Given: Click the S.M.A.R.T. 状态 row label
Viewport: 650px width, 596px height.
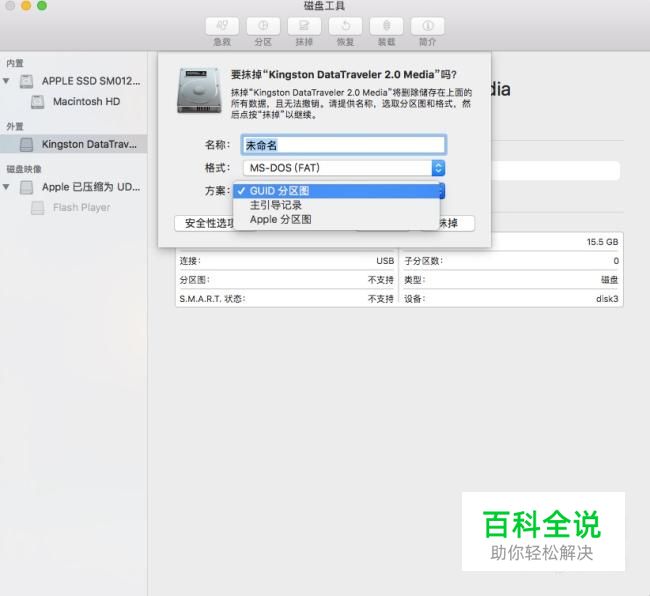Looking at the screenshot, I should 212,299.
